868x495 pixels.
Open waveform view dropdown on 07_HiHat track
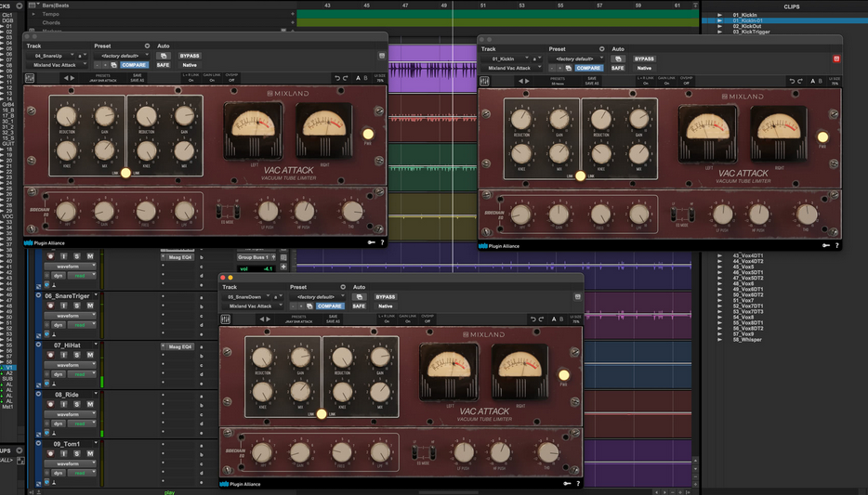[x=70, y=365]
